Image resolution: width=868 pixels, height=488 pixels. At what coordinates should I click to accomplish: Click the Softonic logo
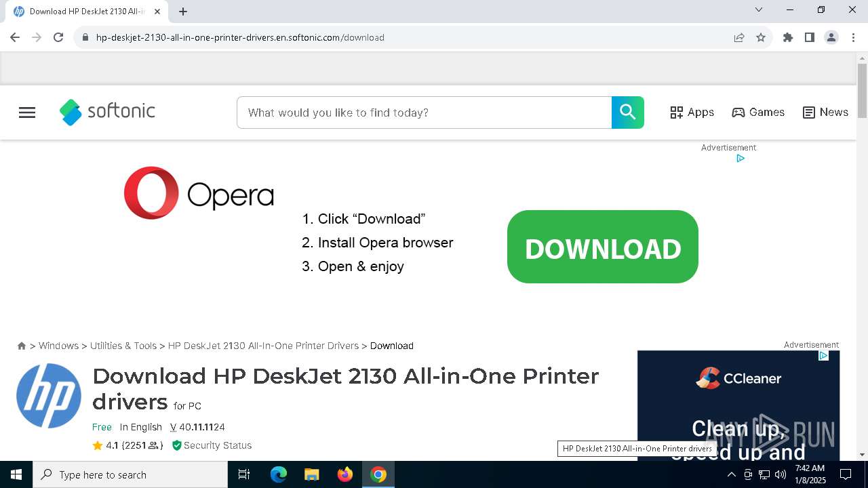(107, 112)
